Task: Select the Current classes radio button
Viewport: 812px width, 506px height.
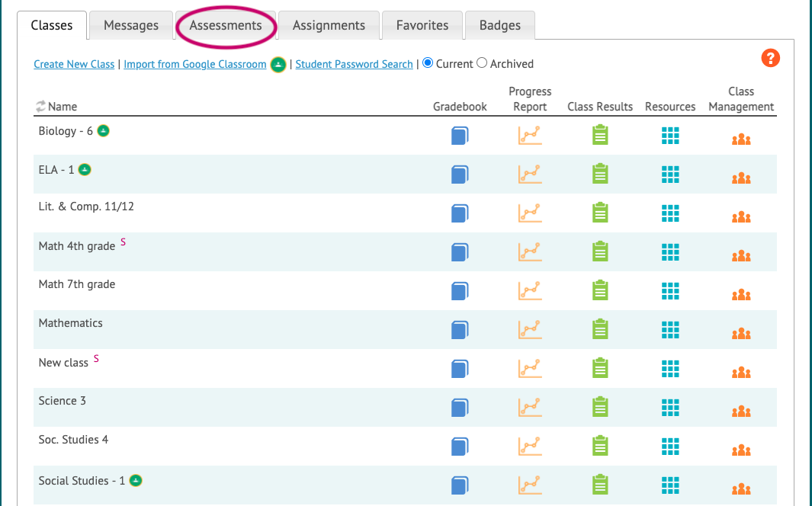Action: click(428, 62)
